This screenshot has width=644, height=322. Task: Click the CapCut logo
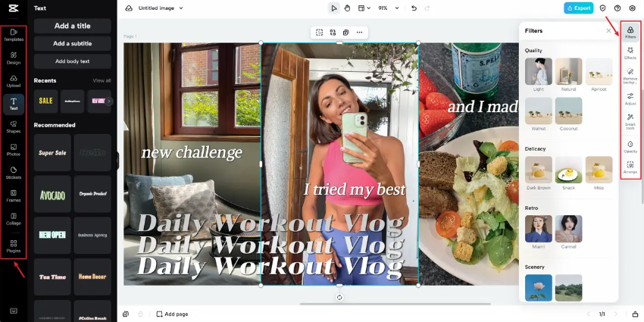tap(14, 8)
